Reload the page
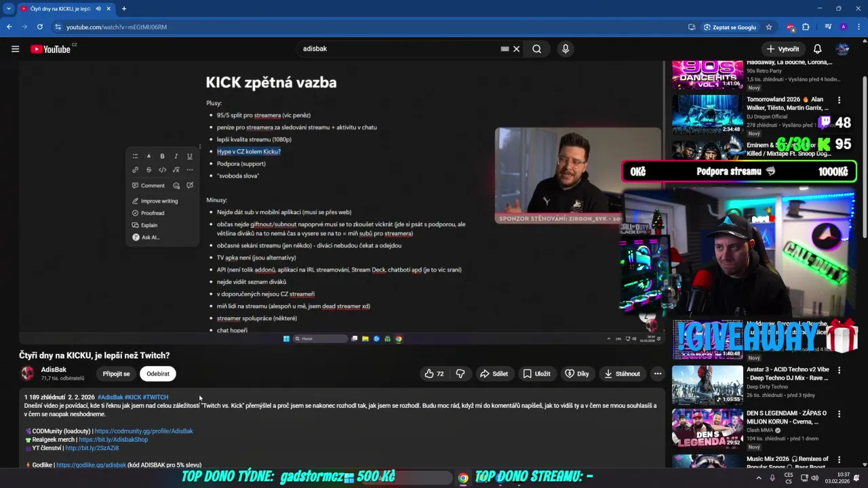Screen dimensions: 868x488 coord(40,27)
